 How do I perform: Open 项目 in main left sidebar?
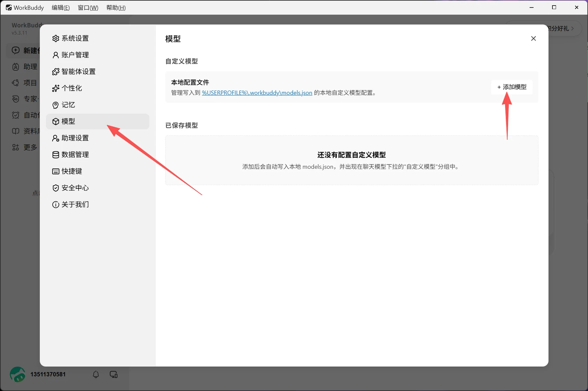pos(25,83)
